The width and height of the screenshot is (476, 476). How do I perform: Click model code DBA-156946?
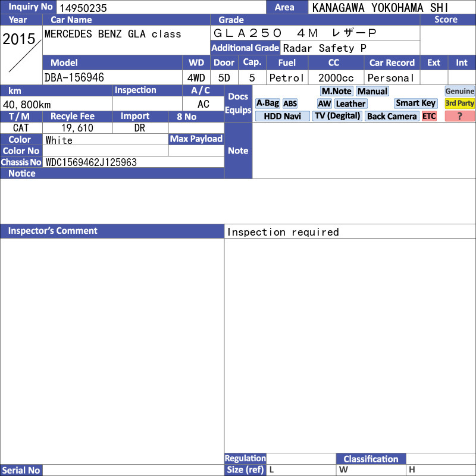(x=74, y=78)
